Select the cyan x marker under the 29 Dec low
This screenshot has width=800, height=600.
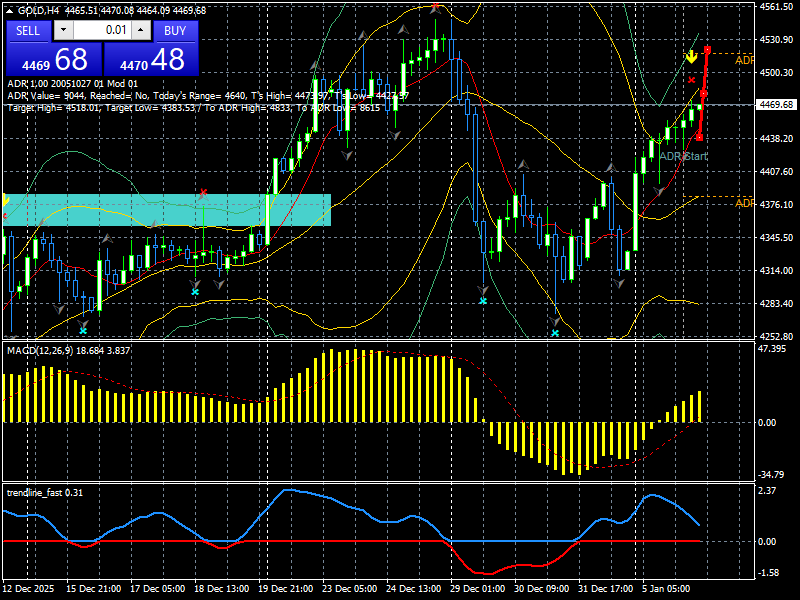[x=483, y=301]
